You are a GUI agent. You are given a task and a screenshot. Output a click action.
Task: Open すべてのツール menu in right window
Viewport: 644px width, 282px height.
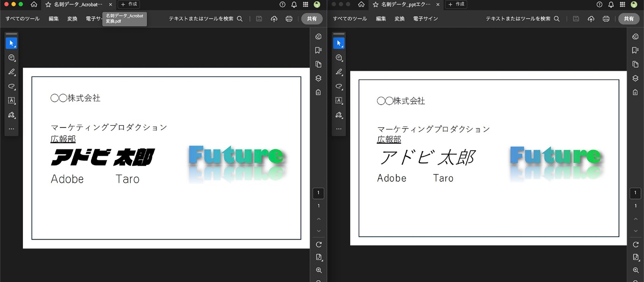coord(350,19)
